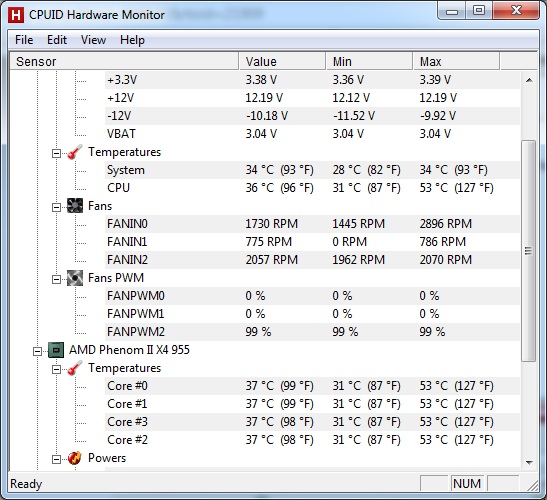Select the FANIN0 row
This screenshot has width=547, height=500.
click(312, 224)
